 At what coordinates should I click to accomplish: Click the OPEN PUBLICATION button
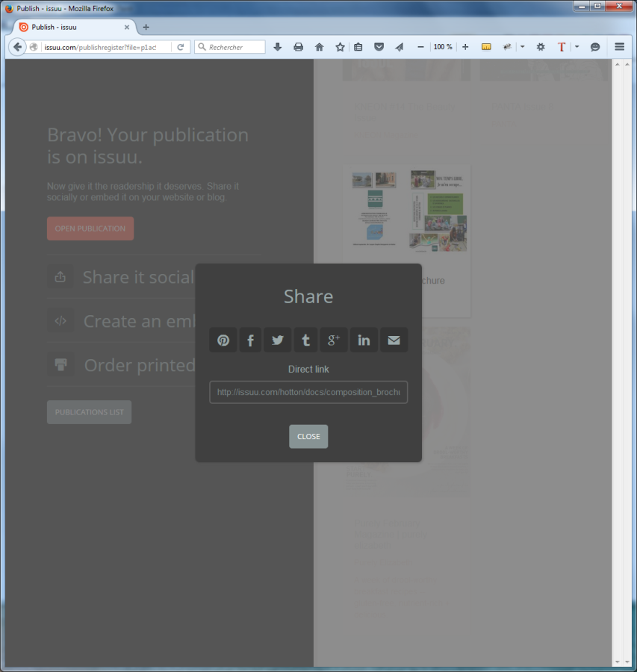tap(90, 228)
